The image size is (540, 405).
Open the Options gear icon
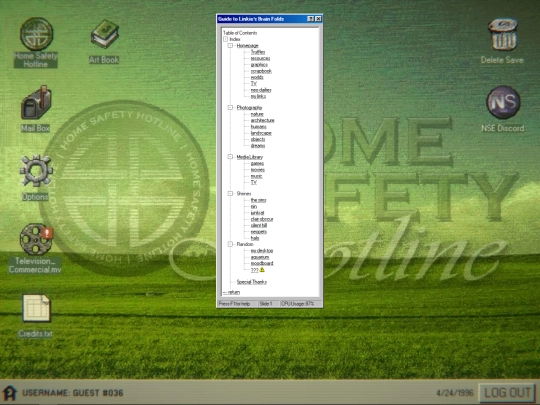[x=36, y=171]
